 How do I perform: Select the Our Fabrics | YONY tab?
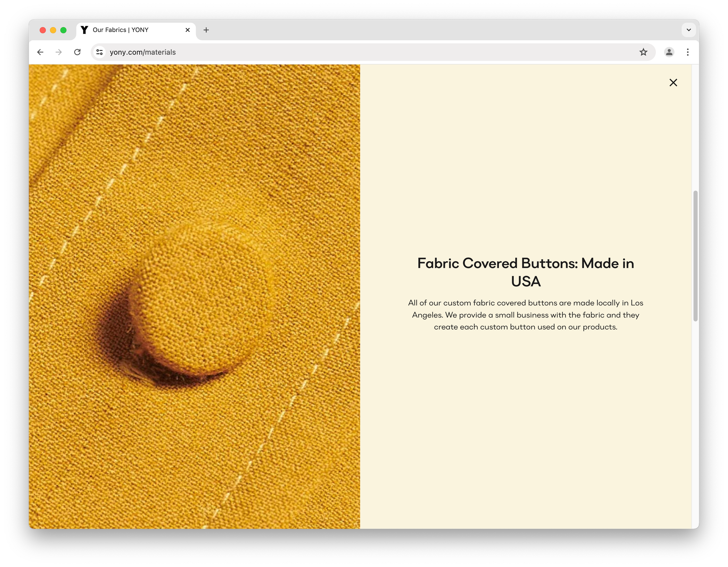[x=127, y=30]
